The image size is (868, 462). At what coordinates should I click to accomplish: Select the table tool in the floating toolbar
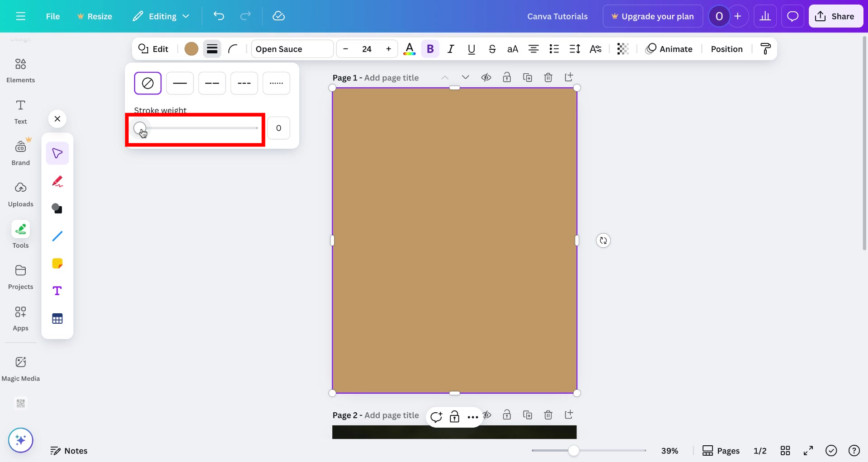click(57, 318)
